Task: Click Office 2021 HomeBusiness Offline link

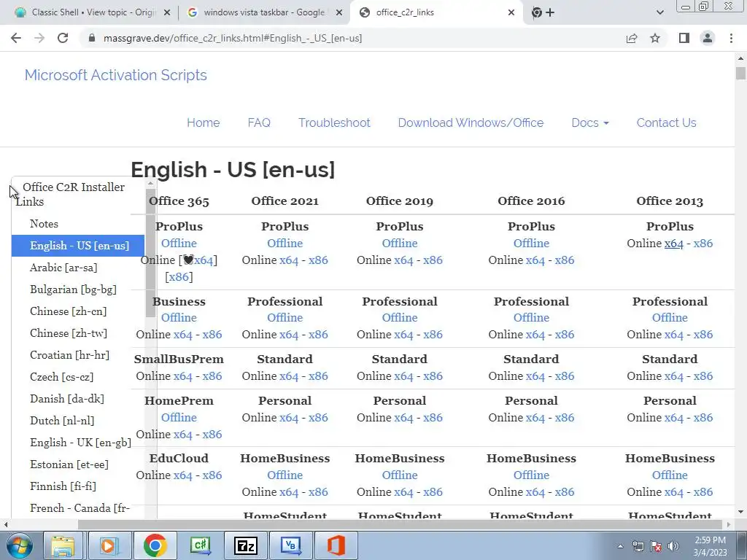Action: click(x=285, y=475)
